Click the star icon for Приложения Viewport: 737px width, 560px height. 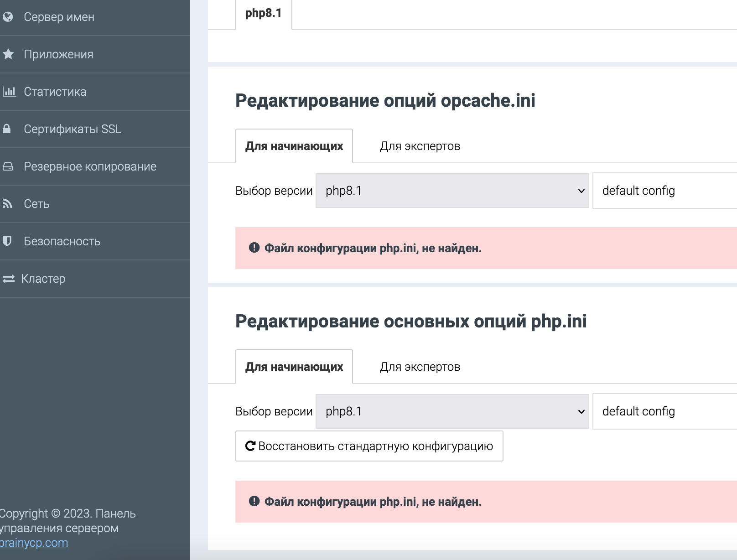coord(8,54)
